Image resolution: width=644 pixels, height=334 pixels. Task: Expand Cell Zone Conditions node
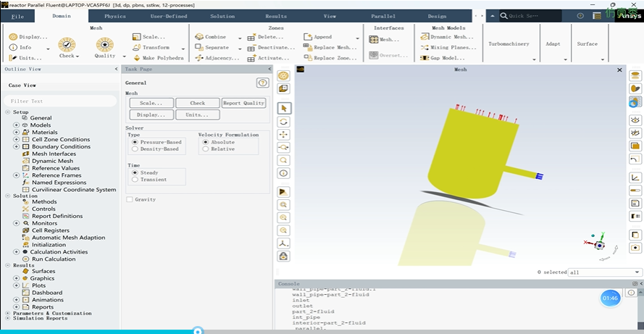(x=16, y=139)
